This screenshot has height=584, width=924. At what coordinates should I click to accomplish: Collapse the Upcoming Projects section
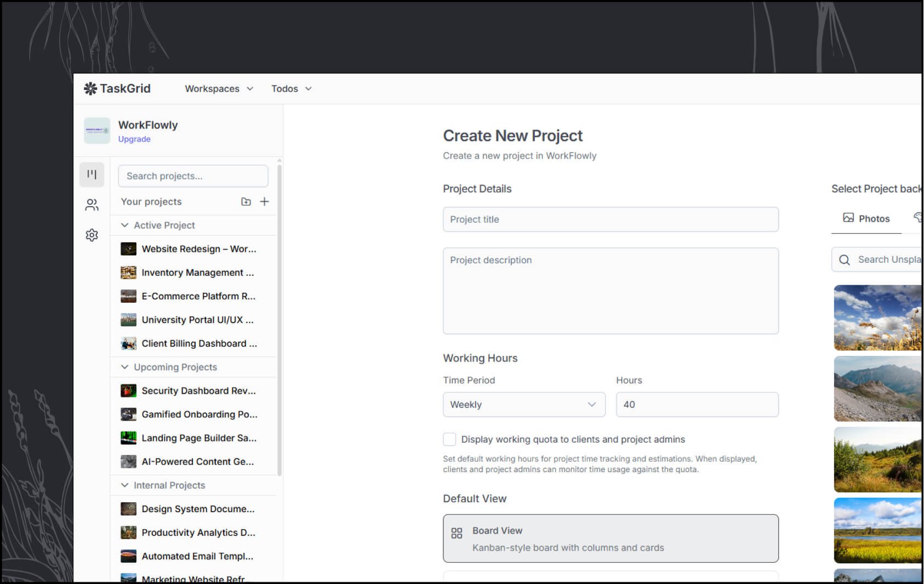(x=125, y=367)
